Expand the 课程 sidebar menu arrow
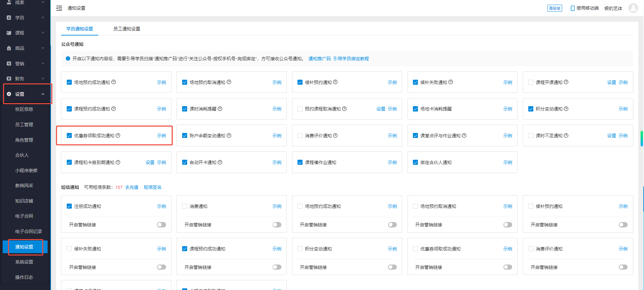644x290 pixels. [x=43, y=33]
